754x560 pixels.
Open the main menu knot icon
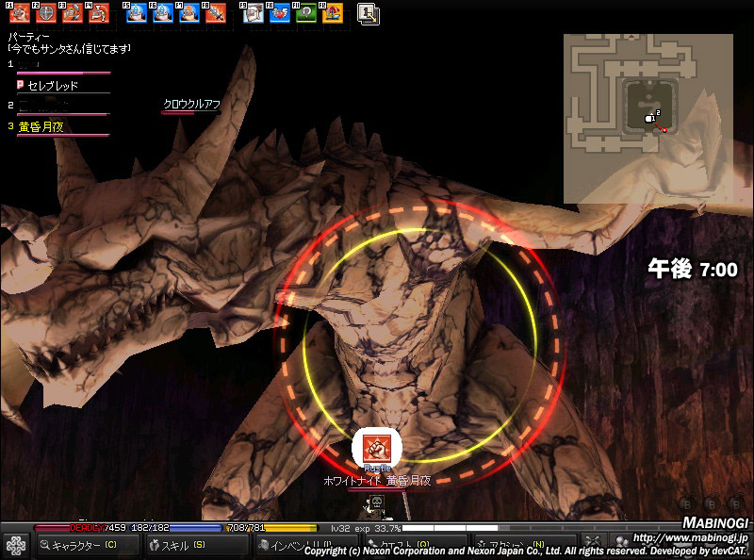(16, 547)
